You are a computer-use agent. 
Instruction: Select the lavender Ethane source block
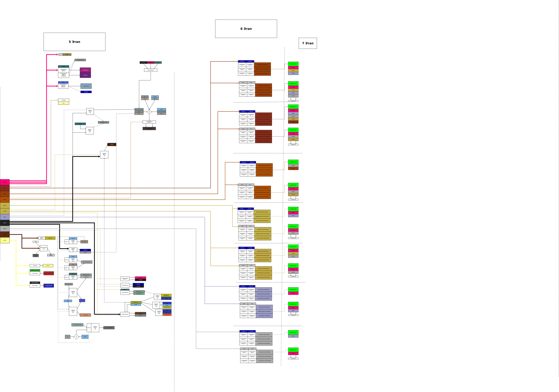click(5, 217)
